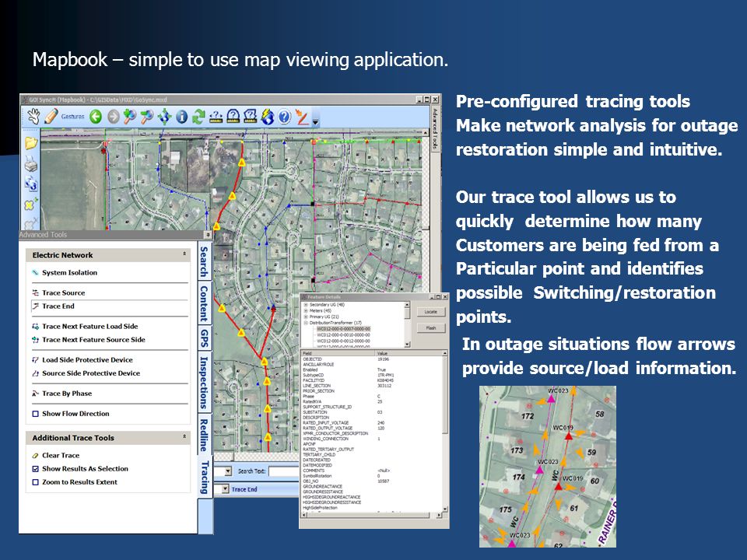Click the Clear Trace eraser option
747x560 pixels.
[56, 455]
